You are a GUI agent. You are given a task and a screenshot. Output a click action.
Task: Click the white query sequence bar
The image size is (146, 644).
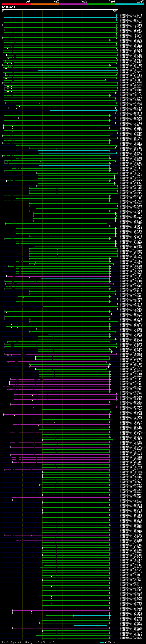tap(60, 10)
